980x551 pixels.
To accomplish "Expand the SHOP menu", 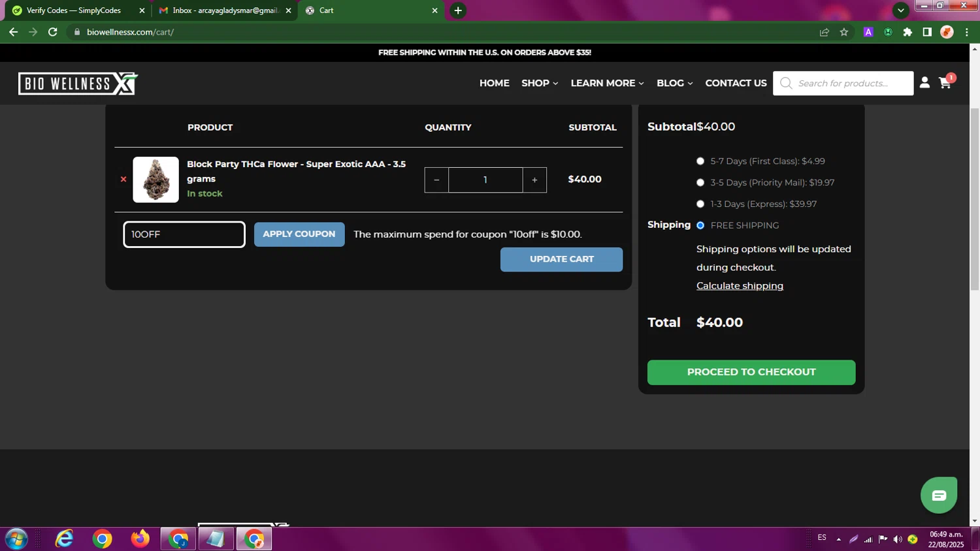I will point(540,83).
